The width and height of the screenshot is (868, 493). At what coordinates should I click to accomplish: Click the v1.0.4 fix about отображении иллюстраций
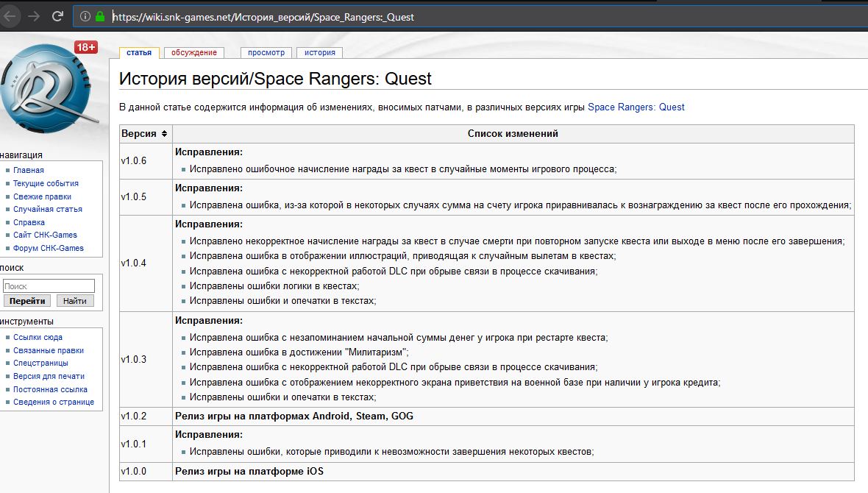[x=402, y=257]
